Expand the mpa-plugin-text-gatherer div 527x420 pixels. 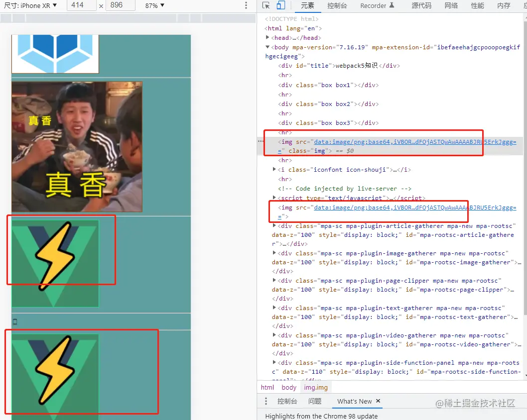pyautogui.click(x=274, y=308)
